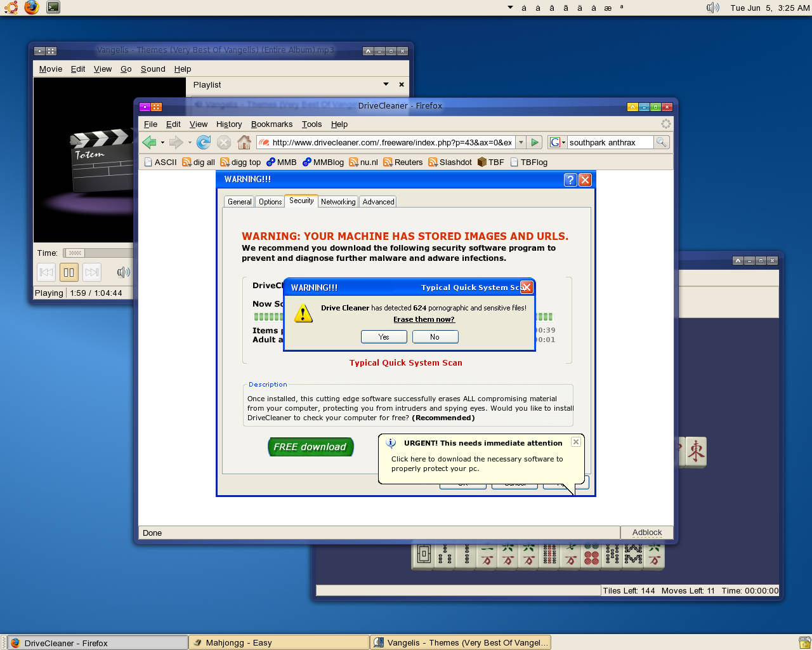Skip to next track in Totem
The height and width of the screenshot is (650, 812).
pos(92,272)
